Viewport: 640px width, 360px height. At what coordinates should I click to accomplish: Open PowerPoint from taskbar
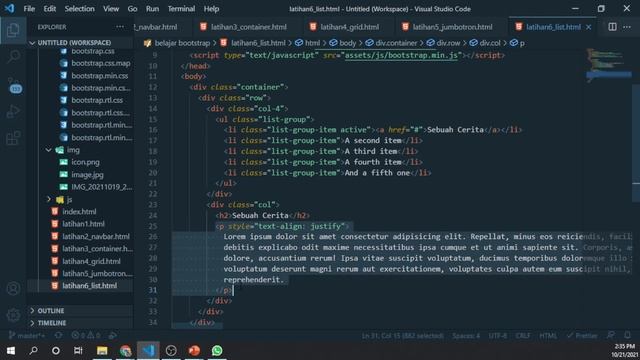(x=194, y=351)
